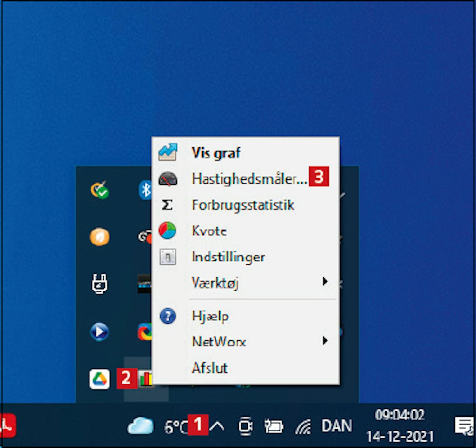This screenshot has width=476, height=448.
Task: Click the blue question mark Hjælp icon
Action: [168, 316]
